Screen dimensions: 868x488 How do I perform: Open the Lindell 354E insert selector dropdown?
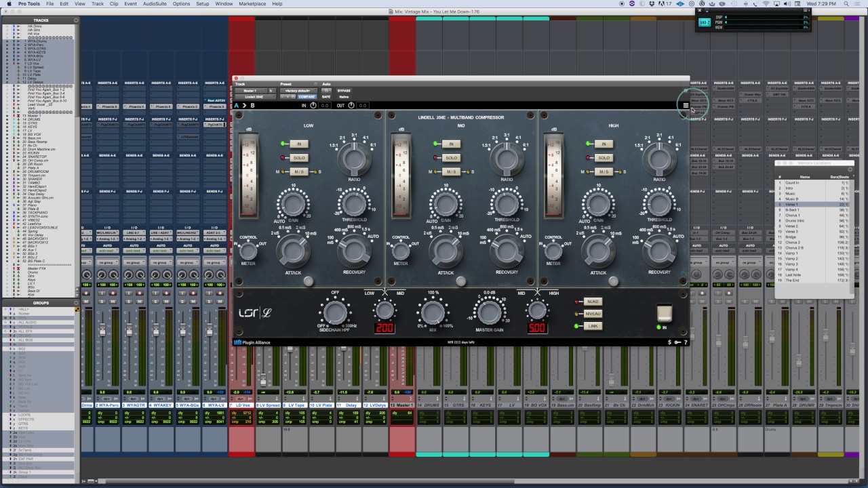point(254,97)
